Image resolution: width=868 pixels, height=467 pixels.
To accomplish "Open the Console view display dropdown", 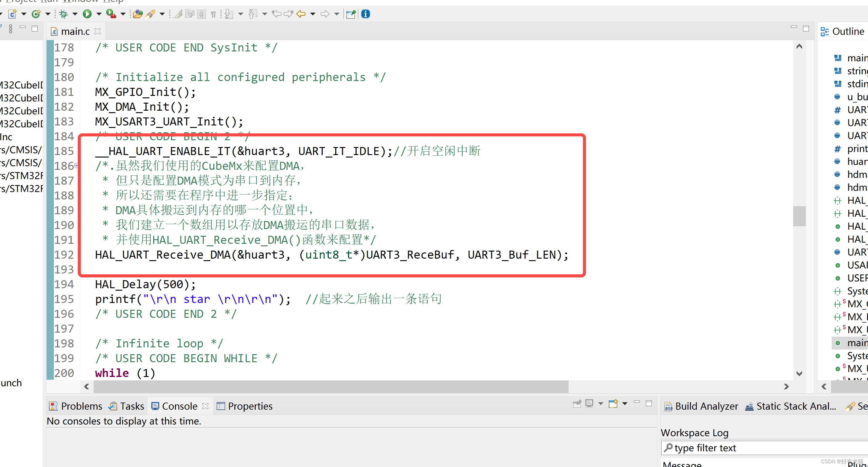I will (601, 404).
